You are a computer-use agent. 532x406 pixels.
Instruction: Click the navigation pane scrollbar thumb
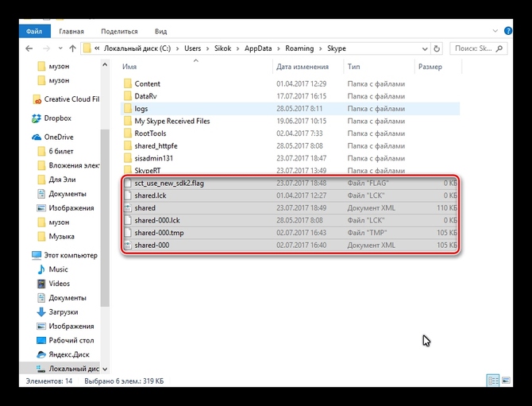pyautogui.click(x=105, y=217)
